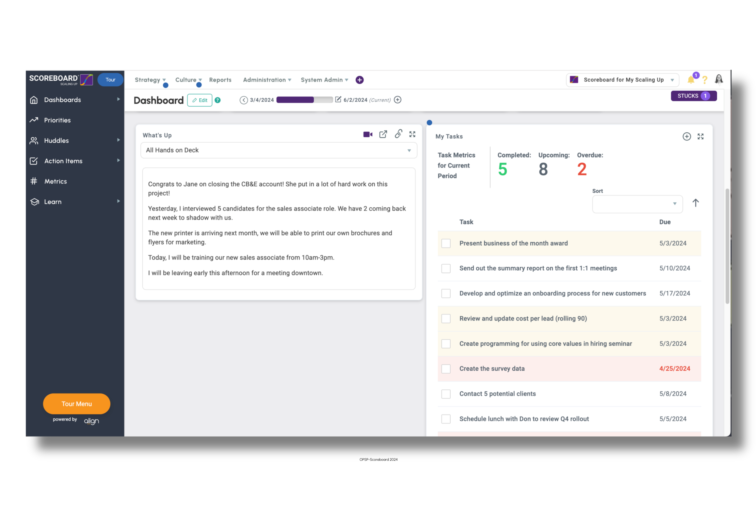Toggle sort direction arrow

tap(695, 203)
